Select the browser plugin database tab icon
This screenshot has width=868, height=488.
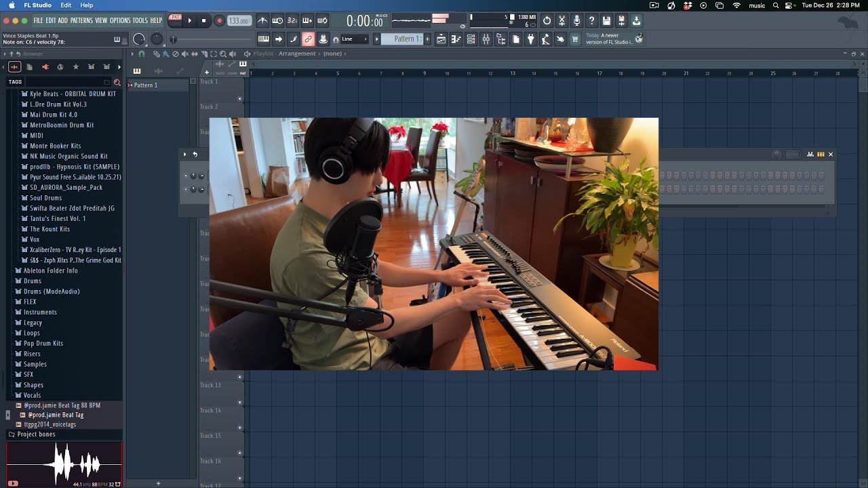pos(45,66)
